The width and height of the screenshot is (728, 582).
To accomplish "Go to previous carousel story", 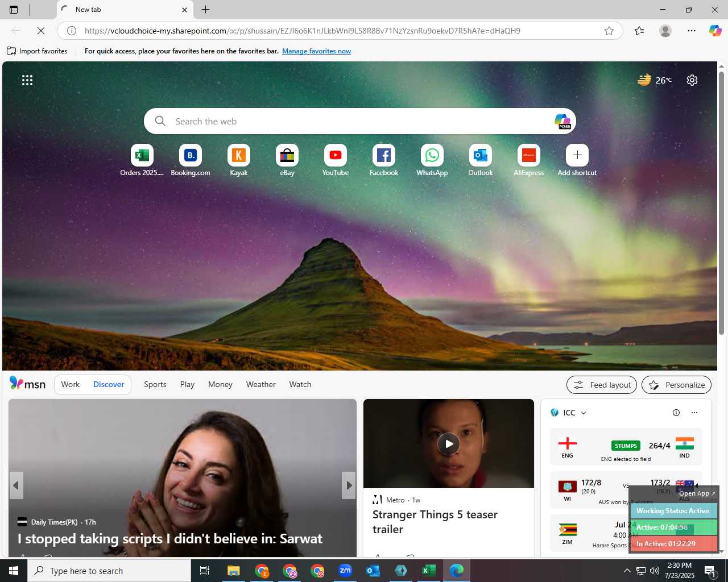I will point(16,485).
